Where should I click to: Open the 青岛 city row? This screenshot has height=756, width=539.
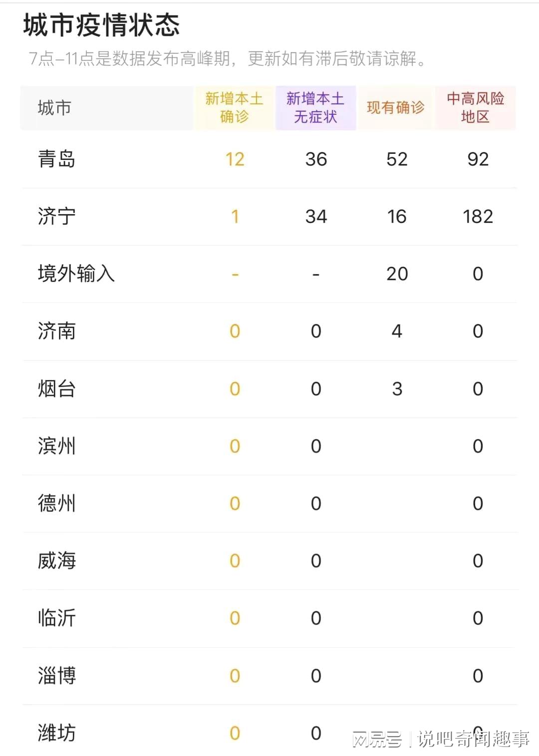pos(56,159)
